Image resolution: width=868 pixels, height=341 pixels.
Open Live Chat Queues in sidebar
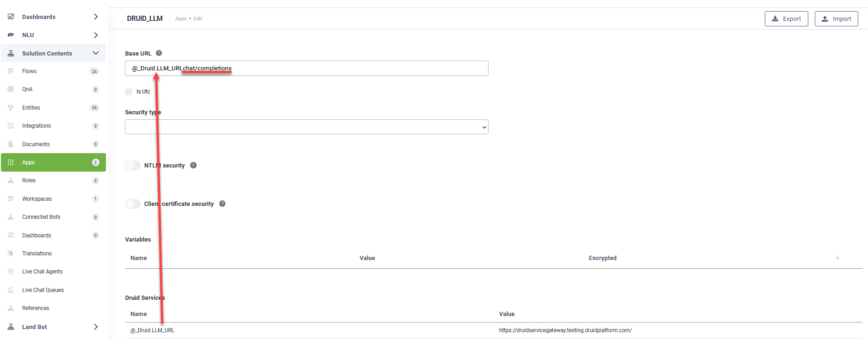pos(43,290)
